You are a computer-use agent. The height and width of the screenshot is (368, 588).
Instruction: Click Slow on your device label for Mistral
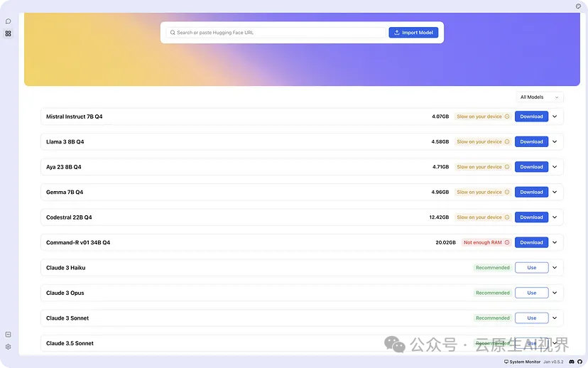[479, 117]
